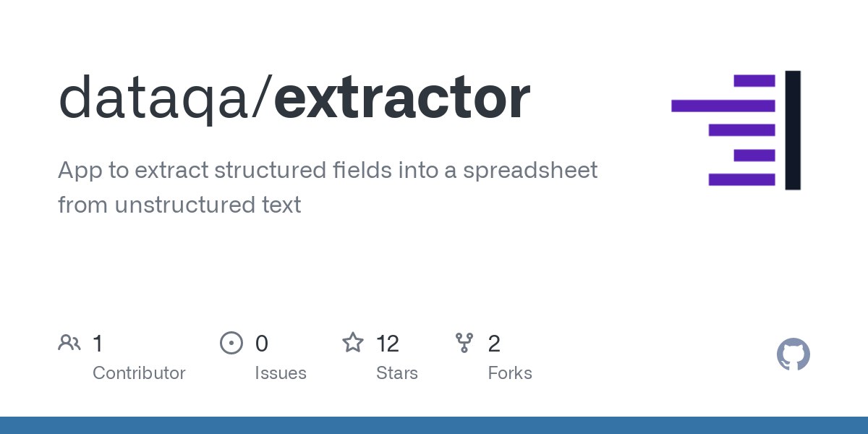The width and height of the screenshot is (868, 434).
Task: Click the forks count number 2
Action: pyautogui.click(x=494, y=344)
